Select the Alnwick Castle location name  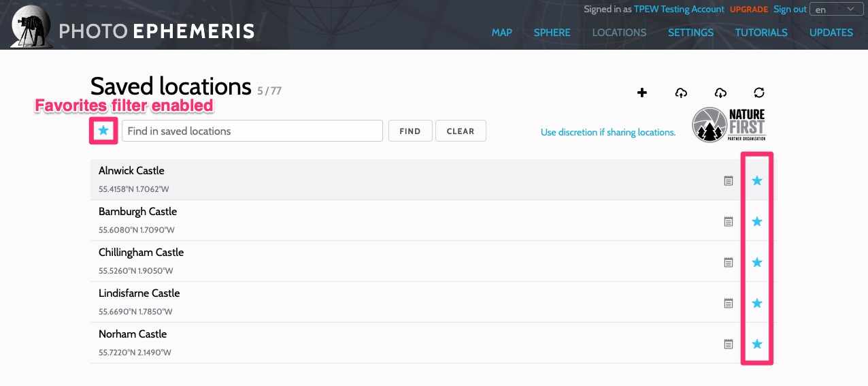click(x=131, y=170)
